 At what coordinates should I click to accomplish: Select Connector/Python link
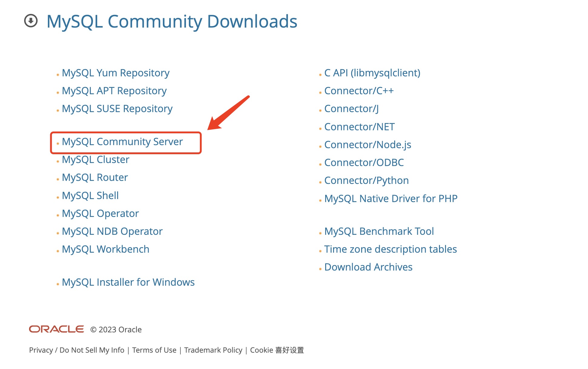366,181
